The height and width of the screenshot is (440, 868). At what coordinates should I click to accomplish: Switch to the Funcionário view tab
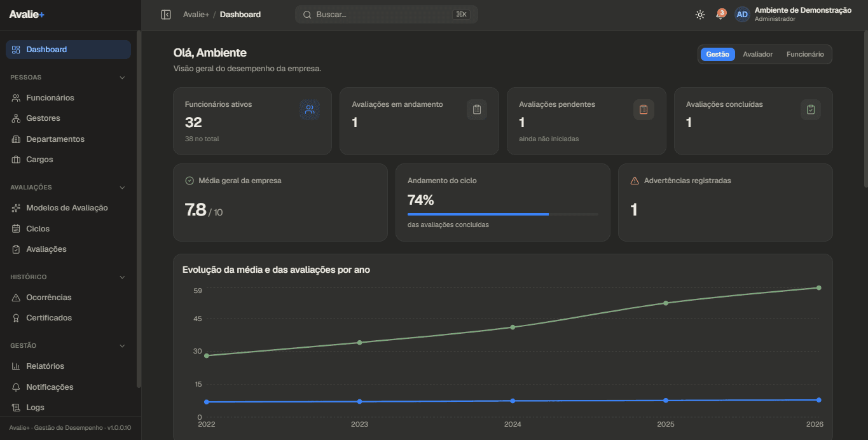(805, 55)
